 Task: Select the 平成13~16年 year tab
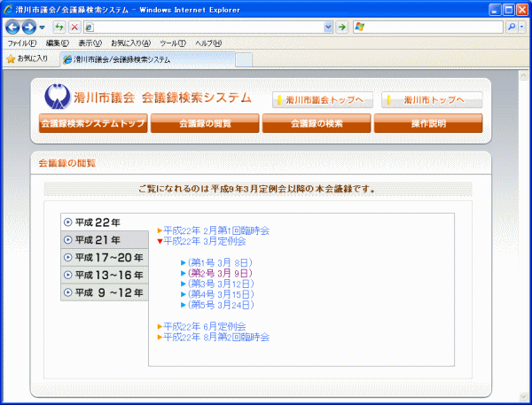(x=105, y=275)
